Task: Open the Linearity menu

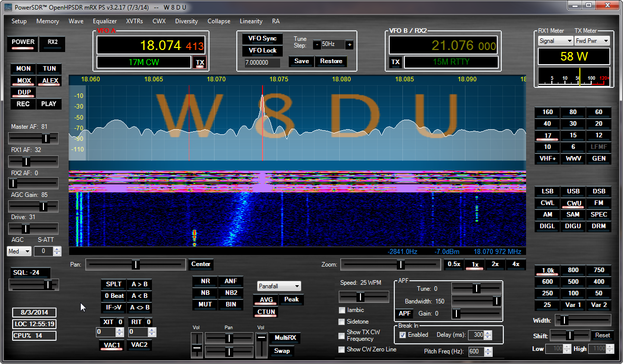Action: 251,21
